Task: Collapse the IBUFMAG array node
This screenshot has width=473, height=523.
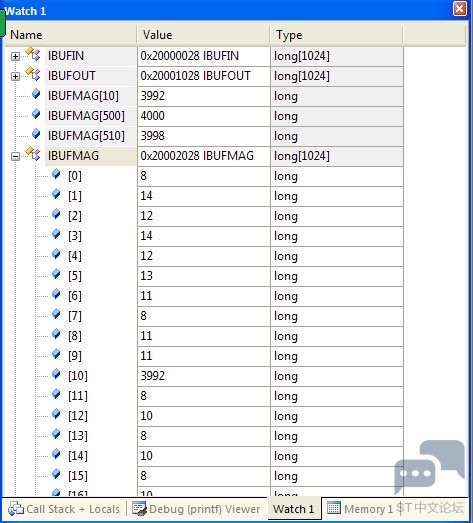Action: (15, 156)
